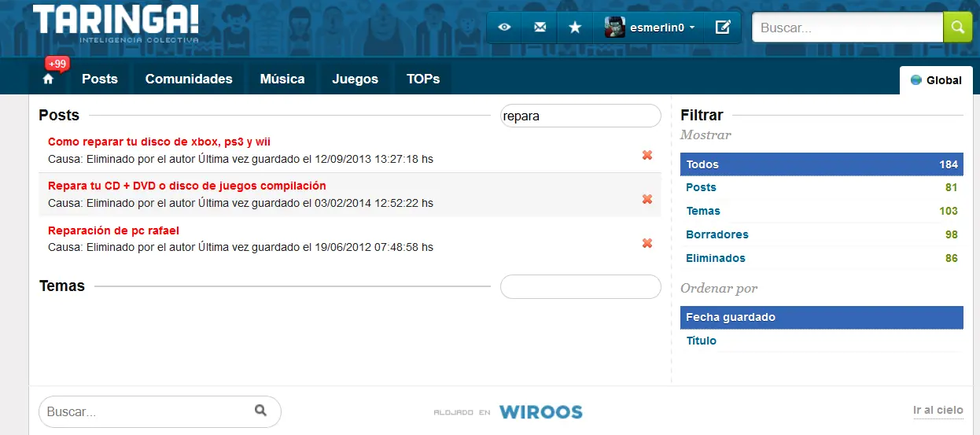Sort by Fecha guardado
Screen dimensions: 980x435
pyautogui.click(x=822, y=317)
